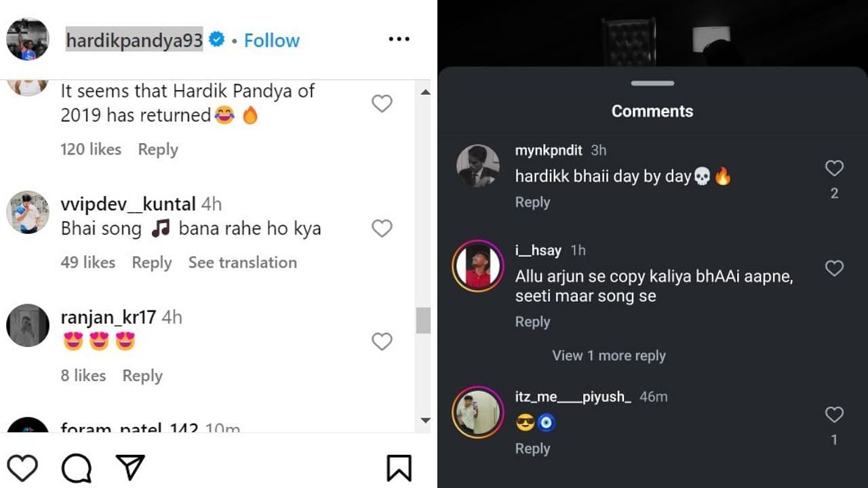The height and width of the screenshot is (488, 868).
Task: Open the three-dot options menu
Action: coord(399,39)
